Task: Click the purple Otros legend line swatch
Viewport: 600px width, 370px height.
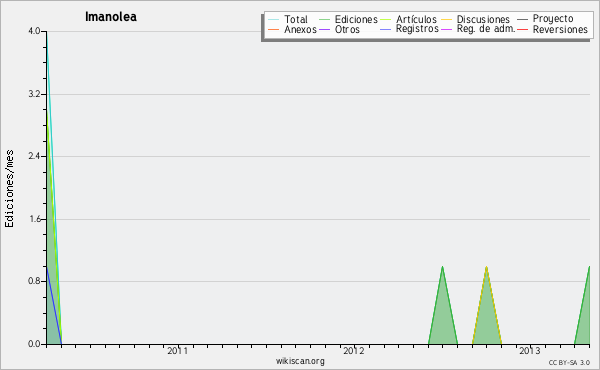Action: pyautogui.click(x=324, y=29)
